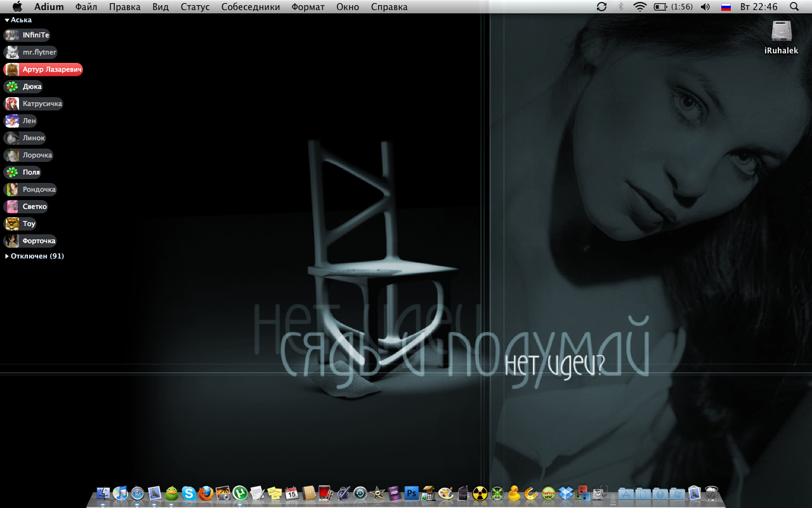The width and height of the screenshot is (812, 508).
Task: Open Cyberduck yellow duck icon
Action: [x=514, y=493]
